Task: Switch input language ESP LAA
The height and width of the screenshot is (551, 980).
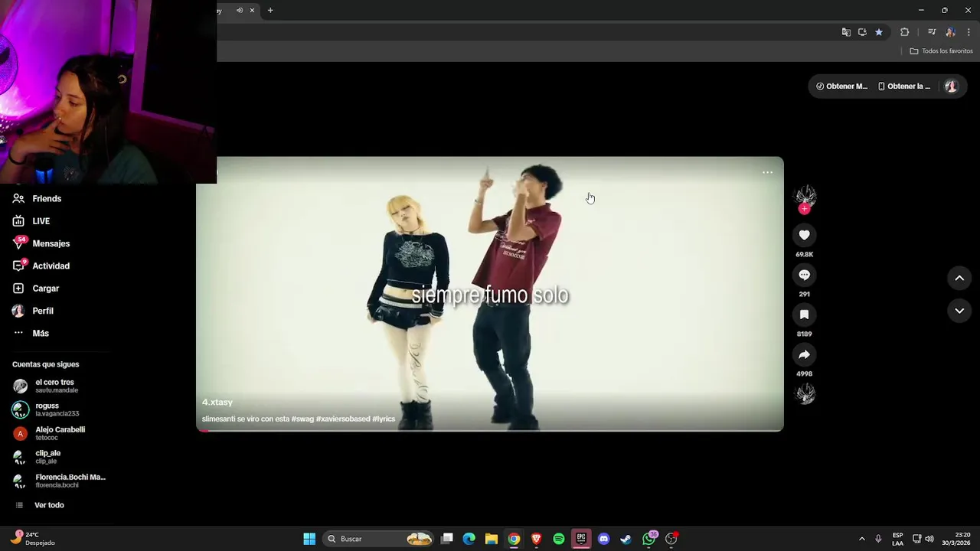Action: tap(897, 539)
